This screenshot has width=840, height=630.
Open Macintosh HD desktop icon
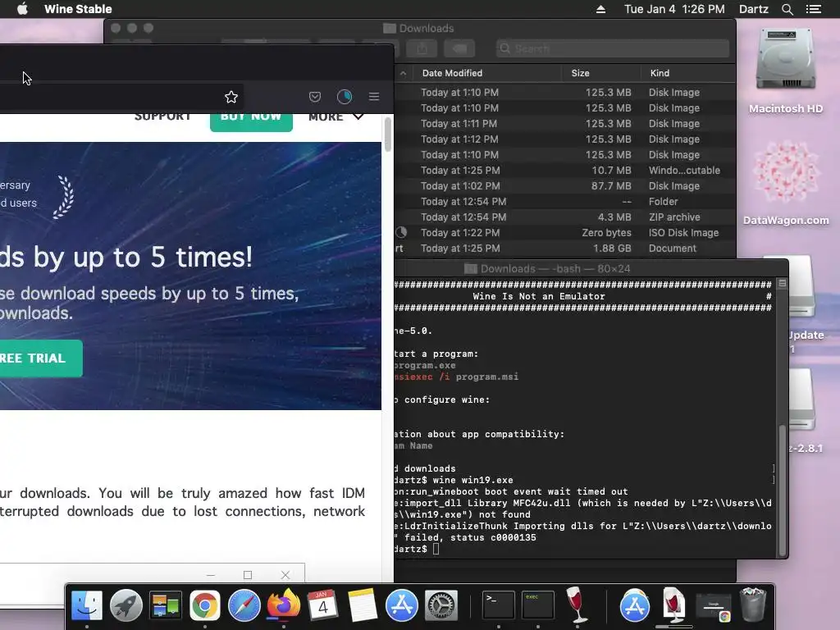[x=785, y=71]
